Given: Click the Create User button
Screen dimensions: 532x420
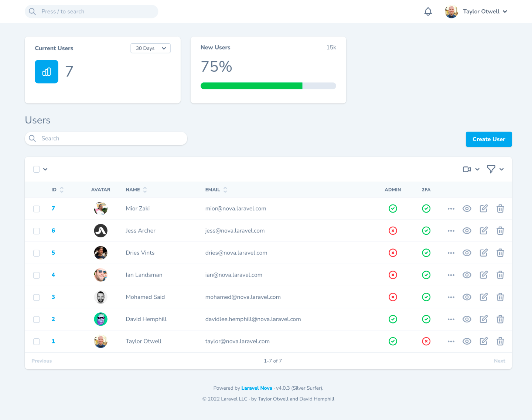Looking at the screenshot, I should 488,139.
